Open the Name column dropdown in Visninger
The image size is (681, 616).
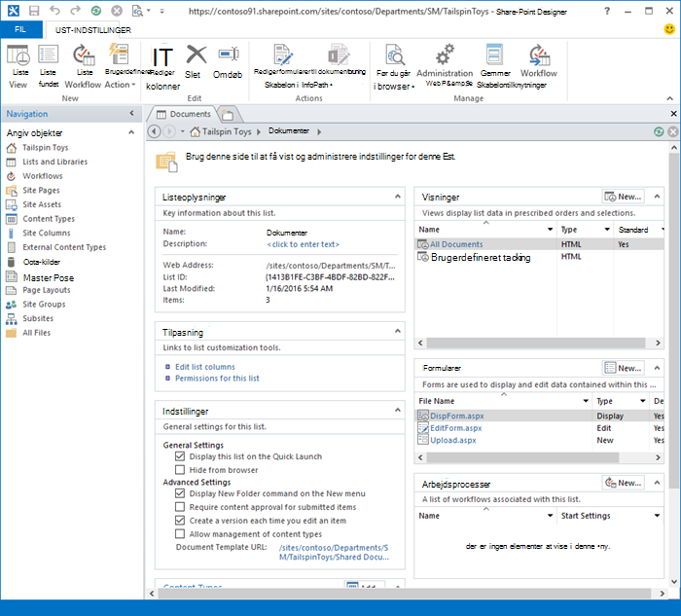pyautogui.click(x=551, y=230)
